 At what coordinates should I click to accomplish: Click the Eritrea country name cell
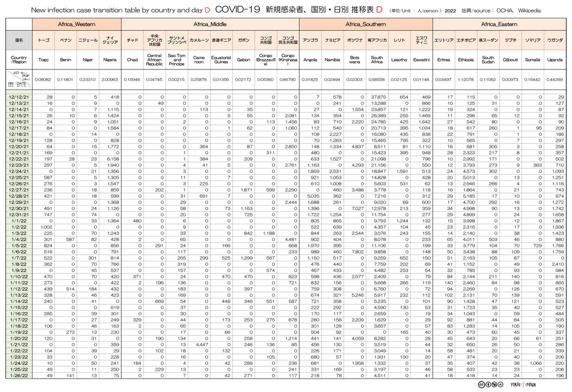tap(443, 60)
